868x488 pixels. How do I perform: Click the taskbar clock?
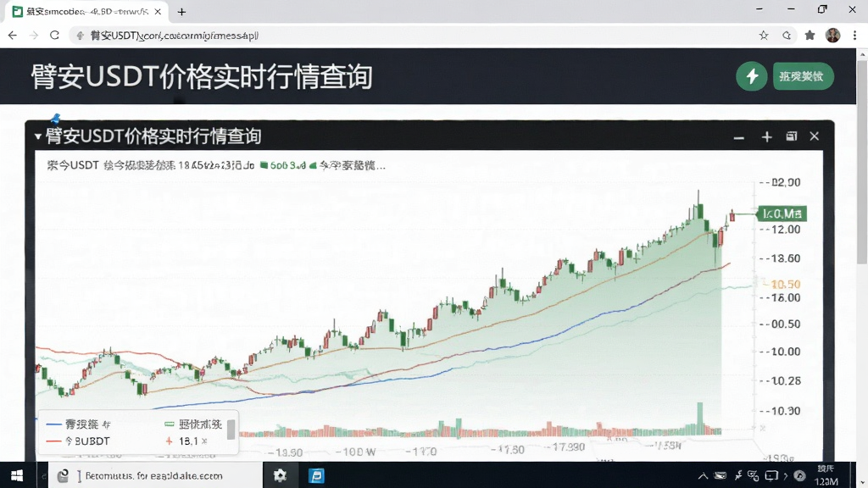(x=826, y=476)
